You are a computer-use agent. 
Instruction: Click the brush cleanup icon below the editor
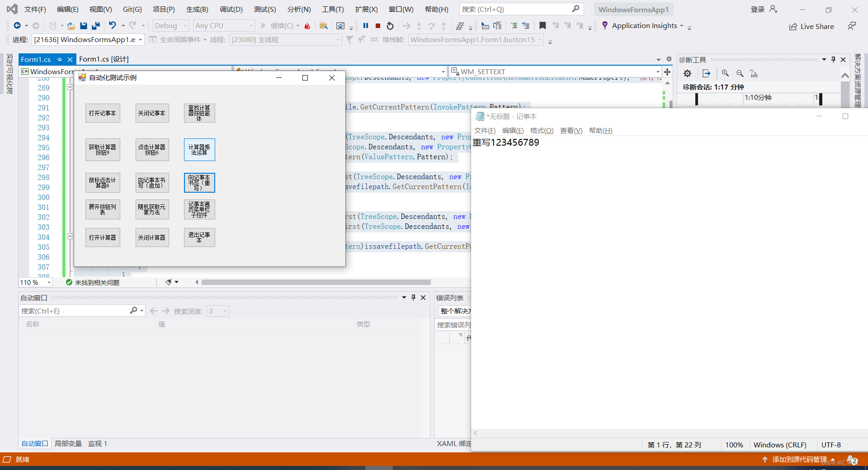pos(169,282)
